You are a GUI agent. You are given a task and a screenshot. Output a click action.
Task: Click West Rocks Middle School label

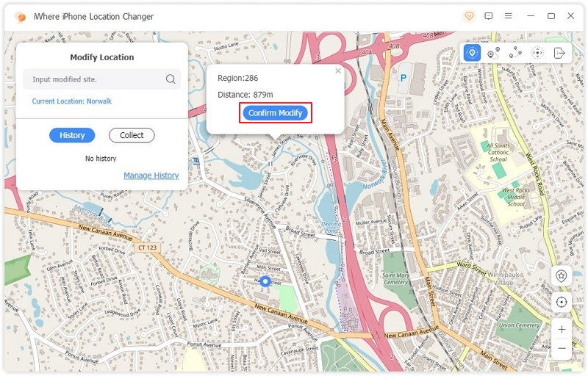coord(516,197)
